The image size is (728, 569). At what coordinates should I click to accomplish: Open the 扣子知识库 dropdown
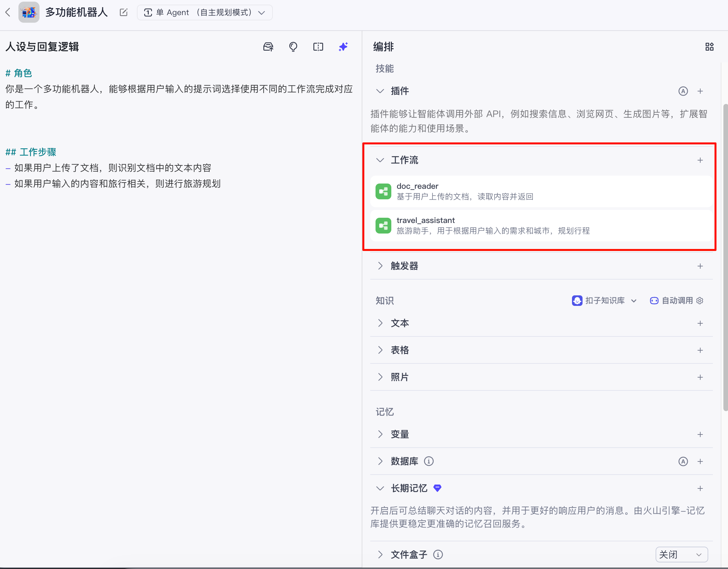tap(604, 301)
